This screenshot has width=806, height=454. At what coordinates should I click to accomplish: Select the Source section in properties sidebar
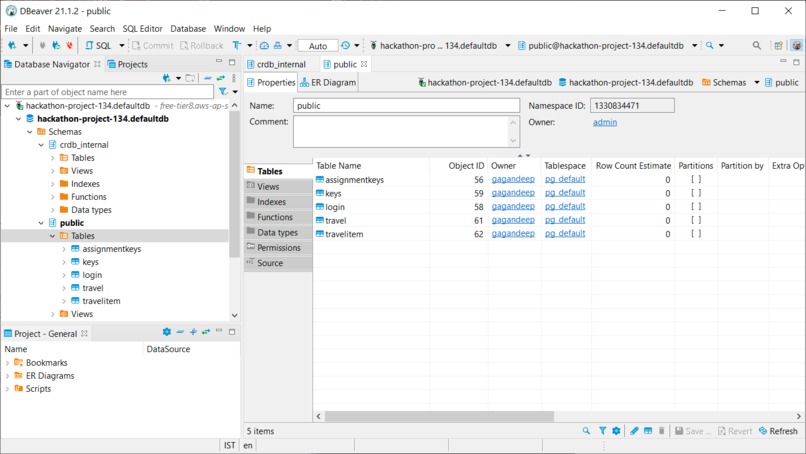tap(278, 263)
